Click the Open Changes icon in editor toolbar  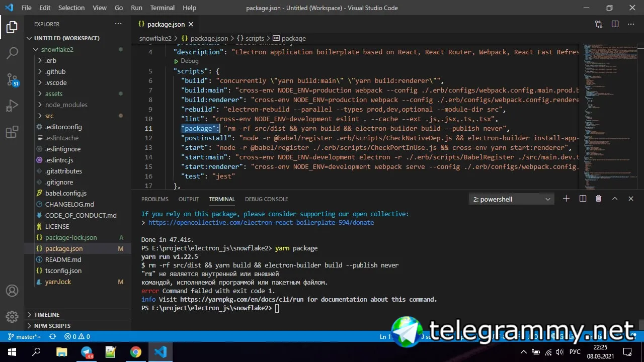599,24
